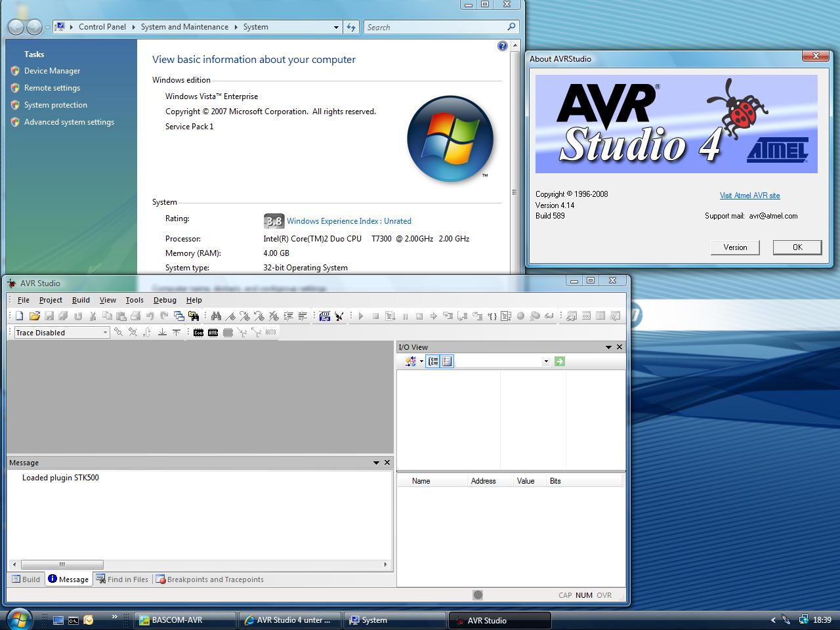Click the Pause/Break debug icon
840x630 pixels.
(405, 316)
